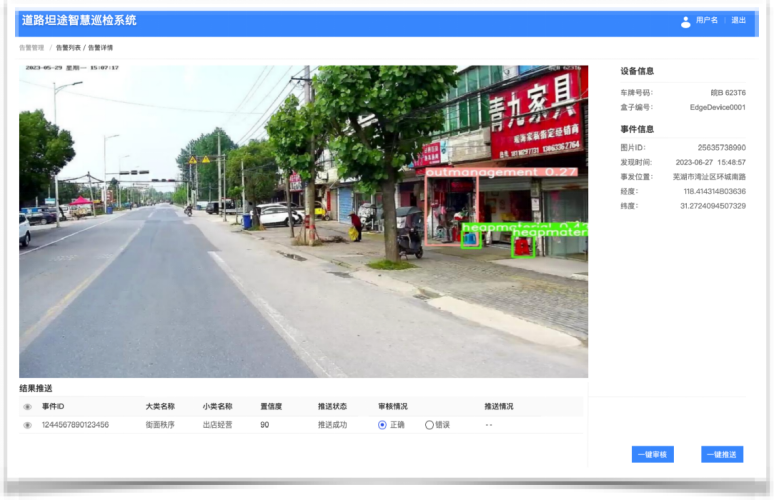Click the 大类名称 column header
This screenshot has width=774, height=500.
160,407
